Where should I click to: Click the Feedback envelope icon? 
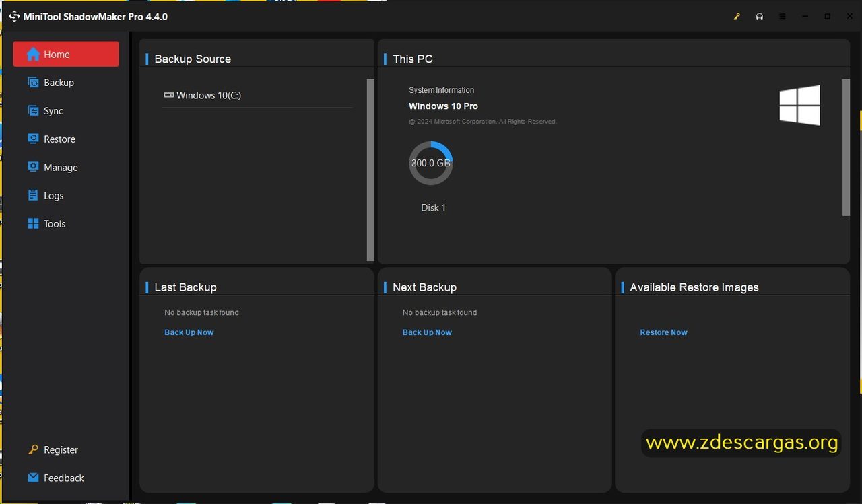pyautogui.click(x=33, y=478)
